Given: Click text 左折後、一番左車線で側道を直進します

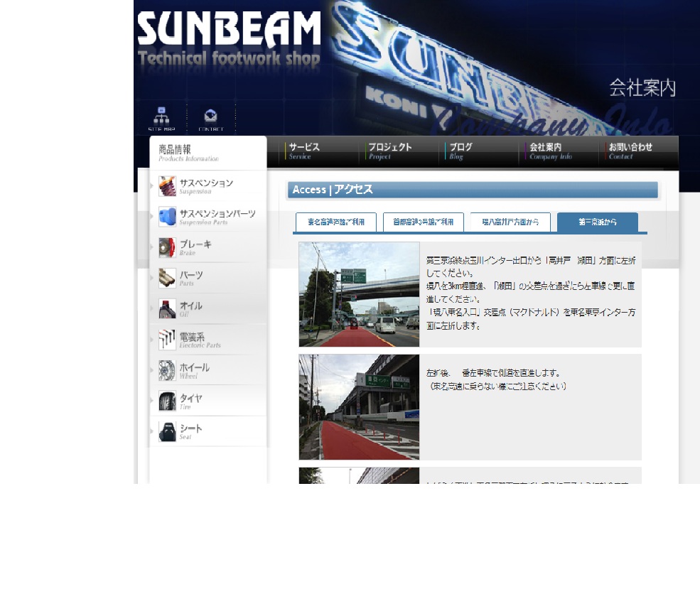Looking at the screenshot, I should point(493,373).
